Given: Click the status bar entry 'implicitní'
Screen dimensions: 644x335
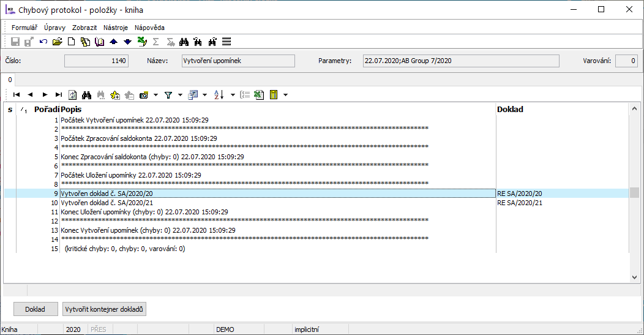Looking at the screenshot, I should coord(307,329).
